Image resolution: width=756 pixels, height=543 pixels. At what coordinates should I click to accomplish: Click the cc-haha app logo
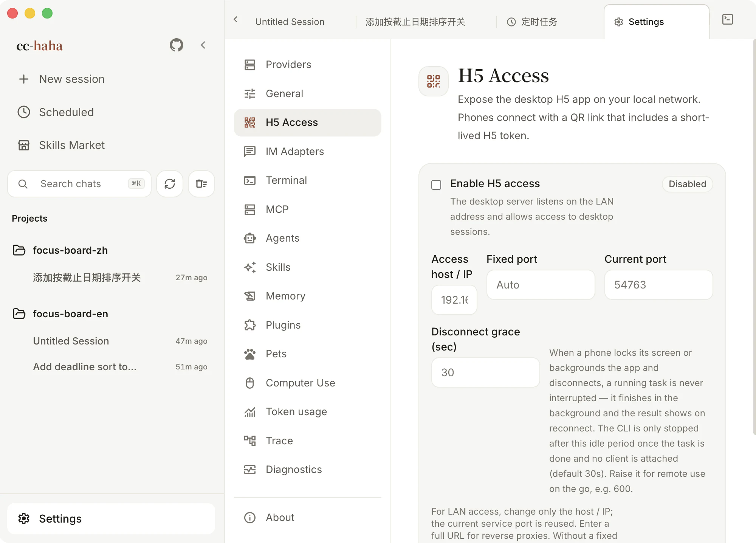pyautogui.click(x=40, y=46)
